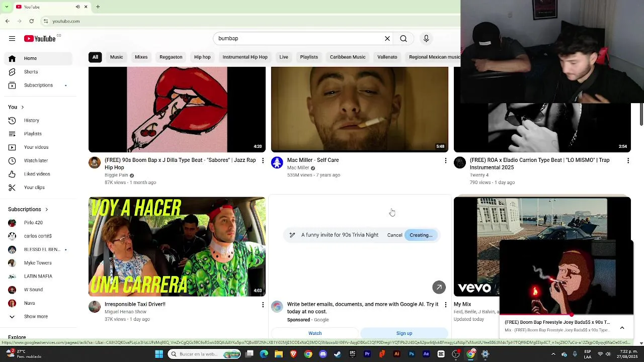644x362 pixels.
Task: Open options for 90s Boom Bap video
Action: (263, 161)
